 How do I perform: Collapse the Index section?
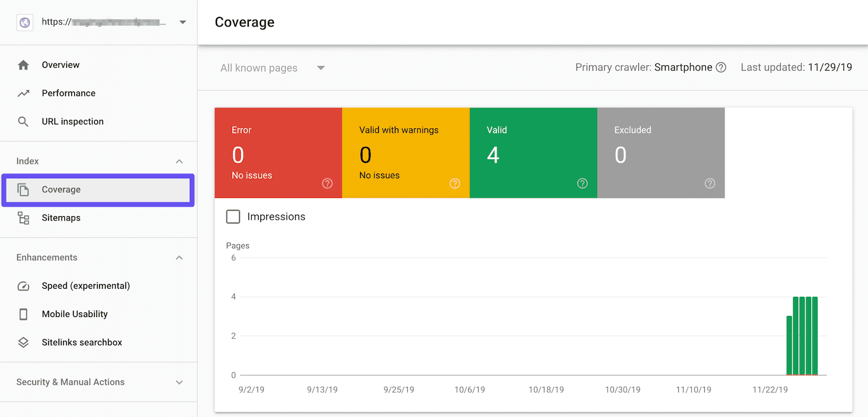[179, 161]
